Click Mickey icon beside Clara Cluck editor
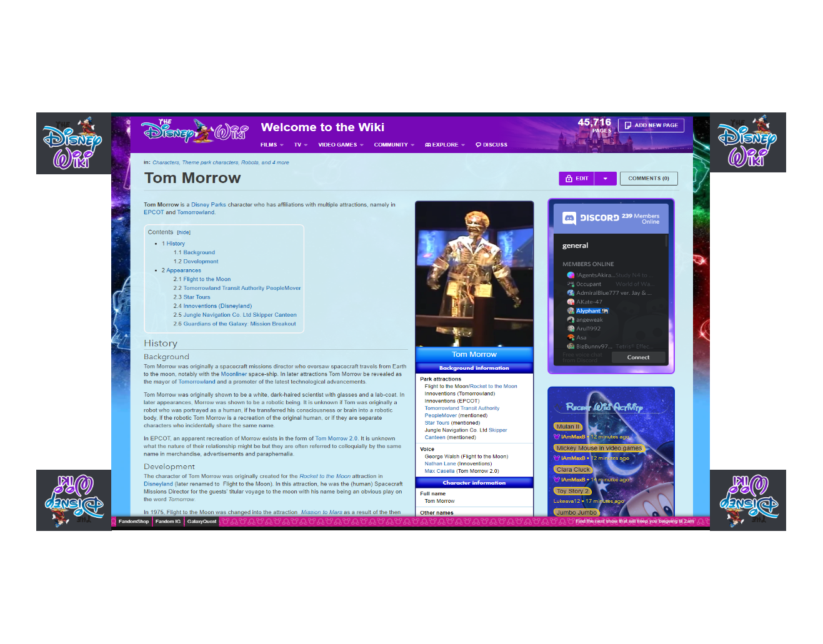Image resolution: width=823 pixels, height=644 pixels. pos(557,480)
